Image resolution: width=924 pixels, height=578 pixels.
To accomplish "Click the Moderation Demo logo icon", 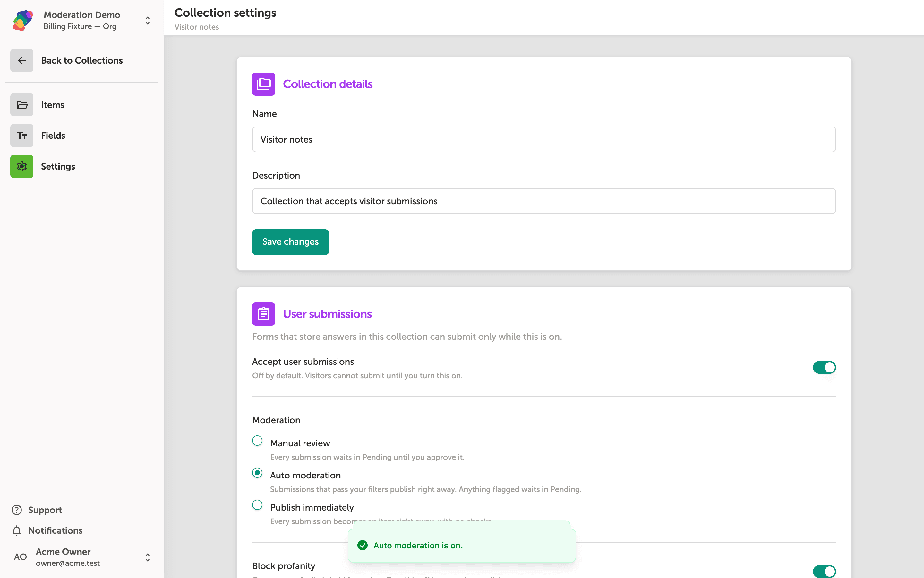I will pos(23,20).
